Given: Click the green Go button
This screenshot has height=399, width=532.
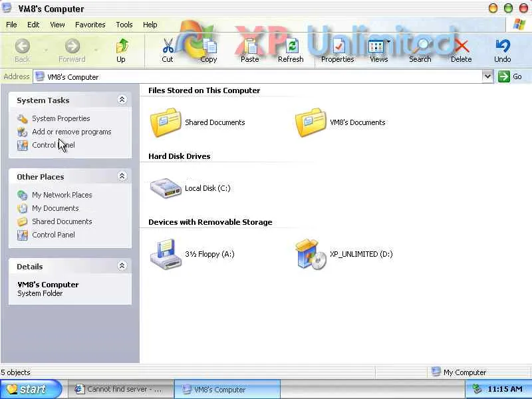Looking at the screenshot, I should [510, 76].
